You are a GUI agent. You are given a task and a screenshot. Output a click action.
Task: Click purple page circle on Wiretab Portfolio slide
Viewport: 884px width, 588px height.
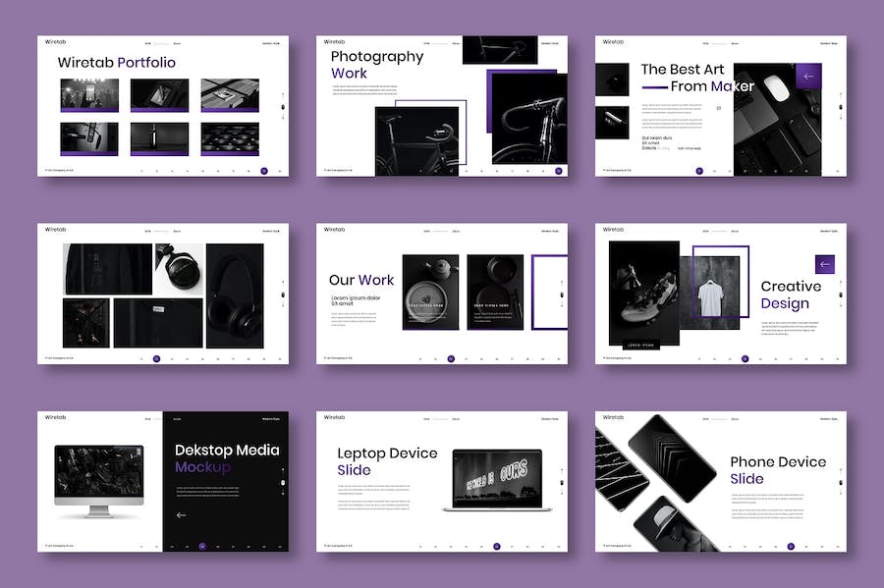point(264,171)
